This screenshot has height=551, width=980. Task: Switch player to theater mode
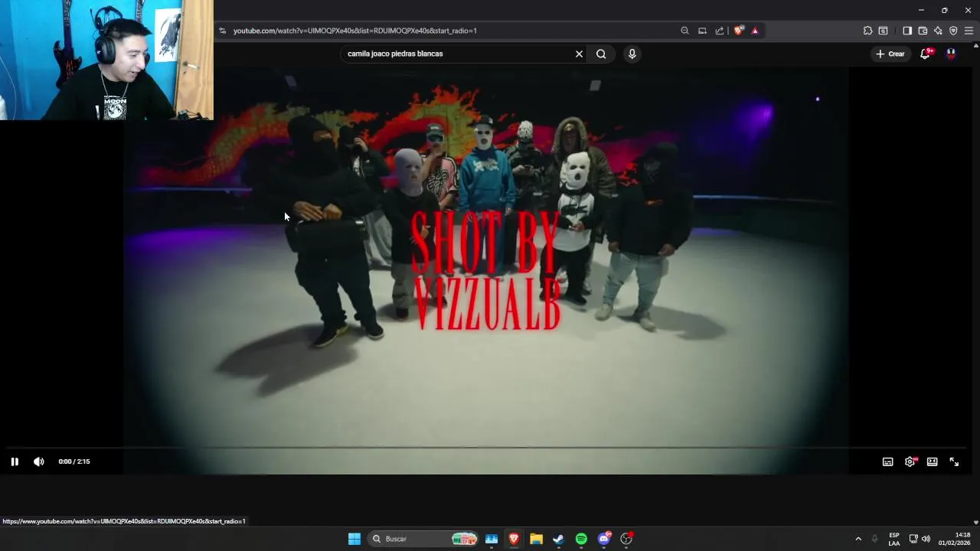pos(933,461)
